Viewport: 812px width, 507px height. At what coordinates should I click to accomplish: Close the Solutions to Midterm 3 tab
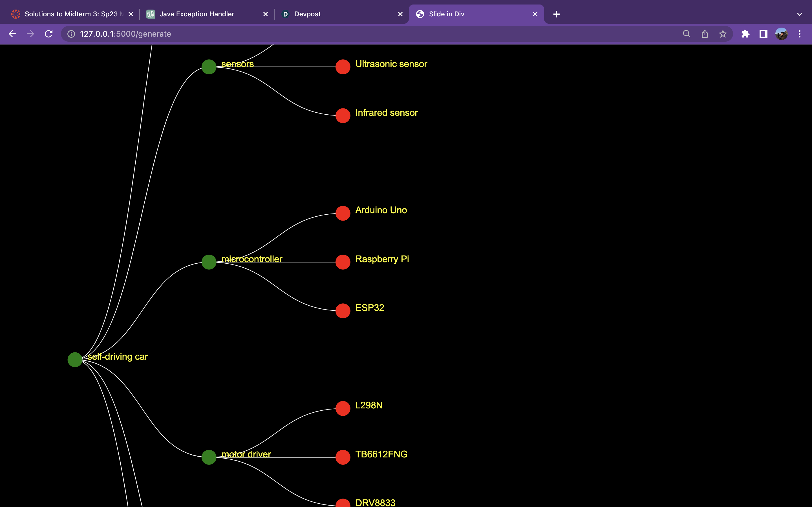coord(131,14)
